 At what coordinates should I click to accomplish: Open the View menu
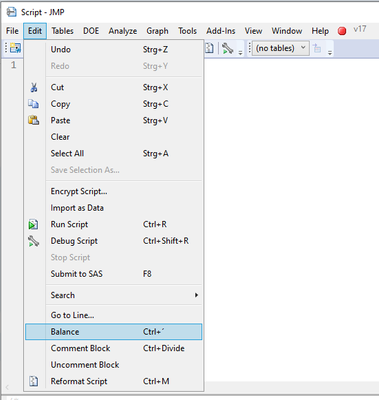click(253, 31)
